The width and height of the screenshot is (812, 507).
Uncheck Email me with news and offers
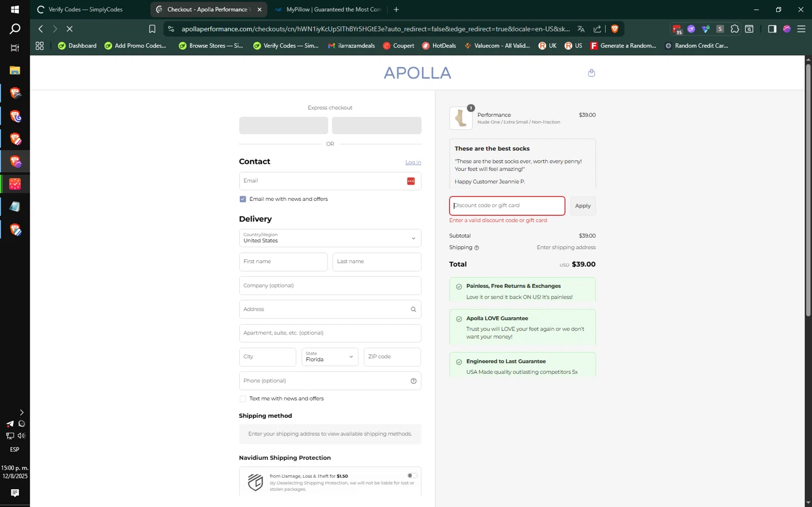tap(243, 199)
